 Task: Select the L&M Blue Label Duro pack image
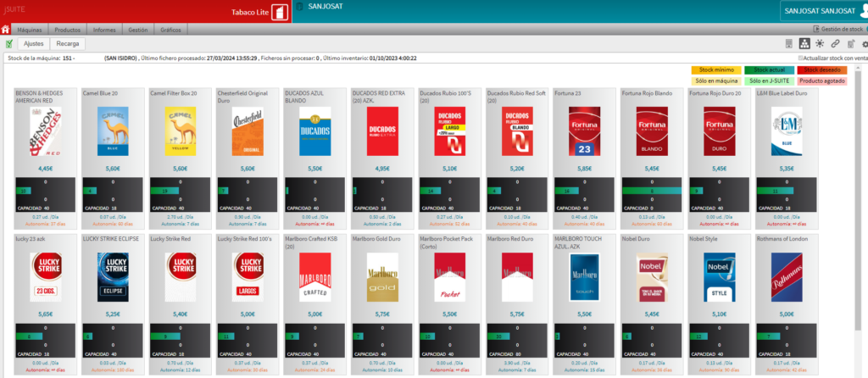click(787, 131)
